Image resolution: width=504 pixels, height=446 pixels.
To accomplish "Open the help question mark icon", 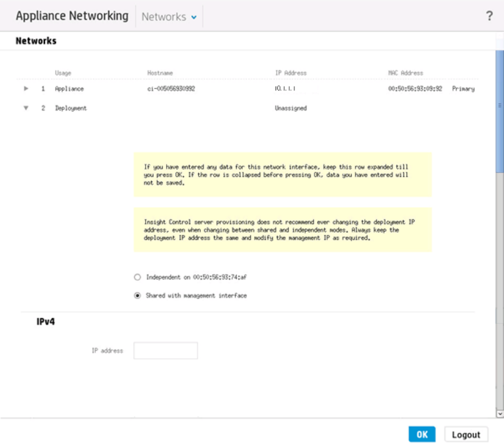I will [489, 16].
